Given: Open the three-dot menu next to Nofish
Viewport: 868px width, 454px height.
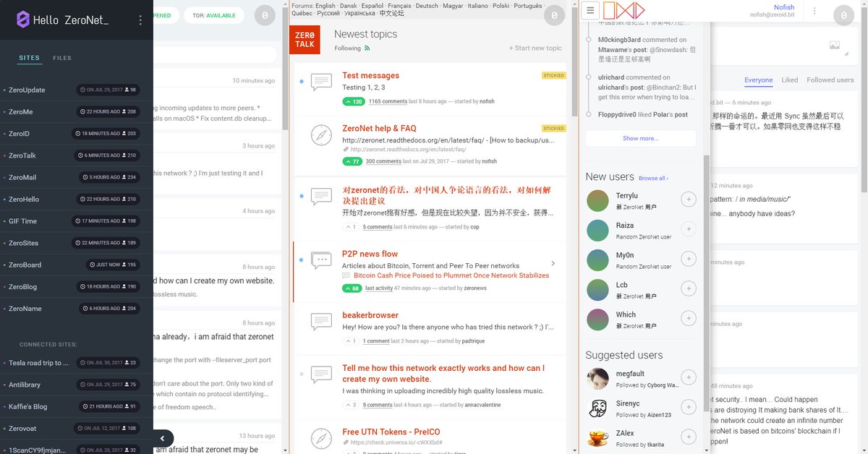Looking at the screenshot, I should [x=814, y=11].
